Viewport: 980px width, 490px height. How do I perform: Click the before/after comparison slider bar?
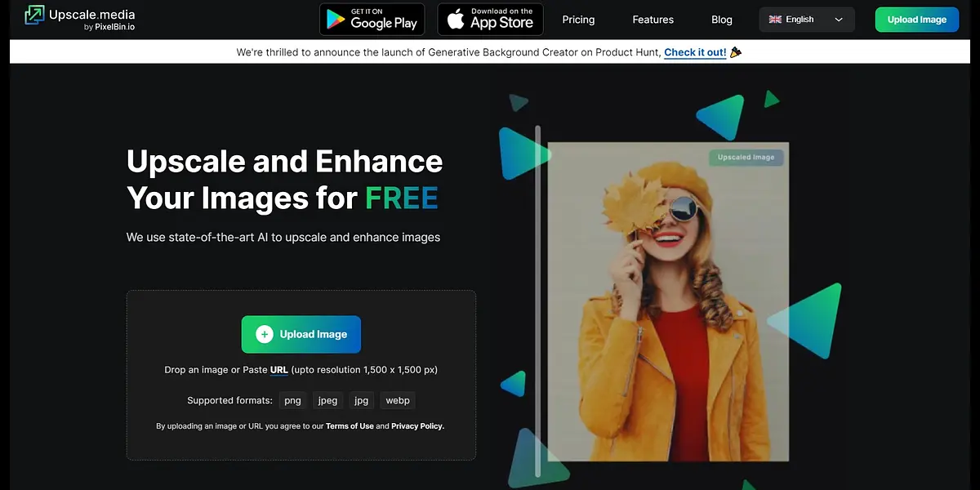coord(537,301)
